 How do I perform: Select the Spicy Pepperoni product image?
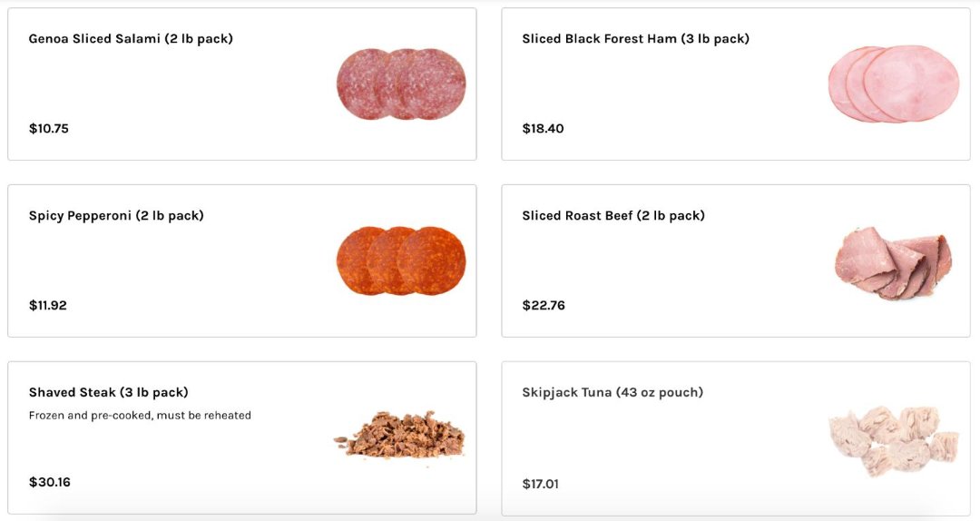(401, 260)
